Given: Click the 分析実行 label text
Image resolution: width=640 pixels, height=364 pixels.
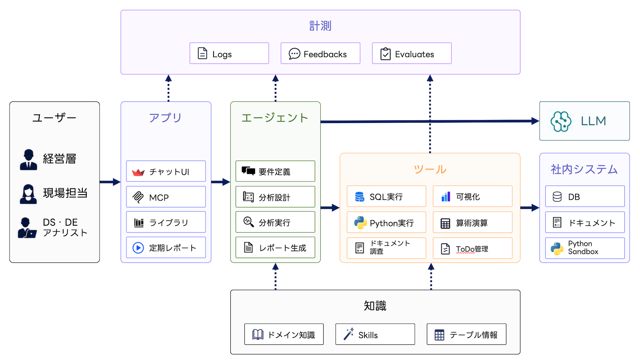Looking at the screenshot, I should (x=274, y=223).
